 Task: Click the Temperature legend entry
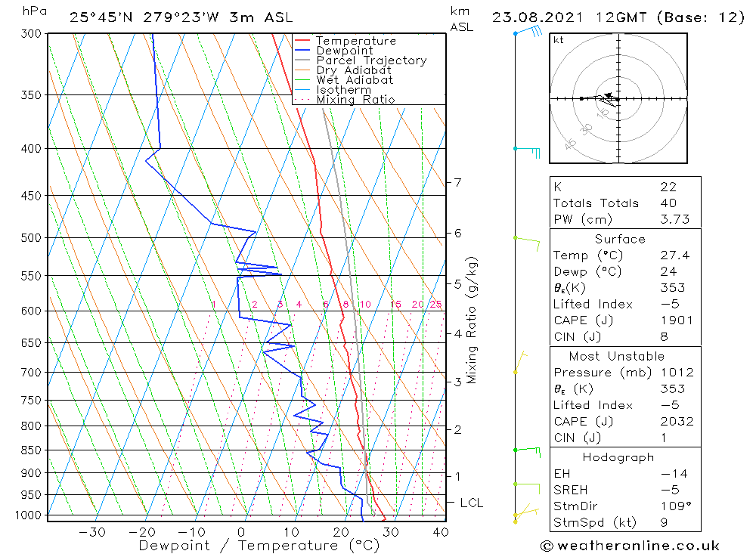tap(356, 41)
